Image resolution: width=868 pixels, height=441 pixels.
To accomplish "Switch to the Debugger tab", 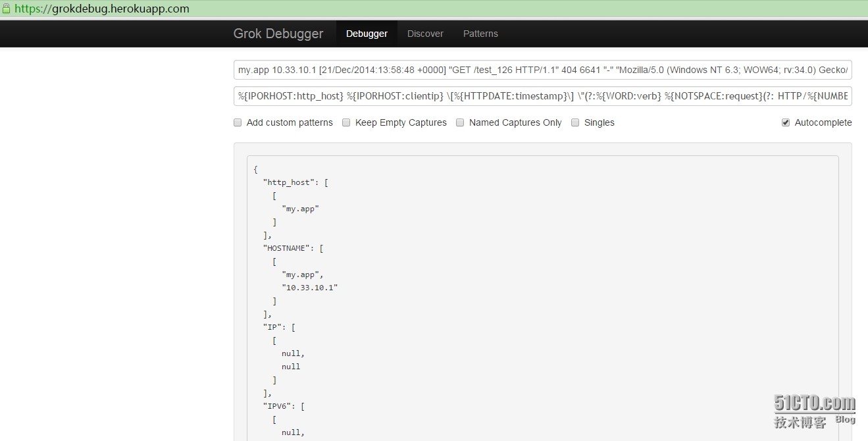I will tap(367, 34).
